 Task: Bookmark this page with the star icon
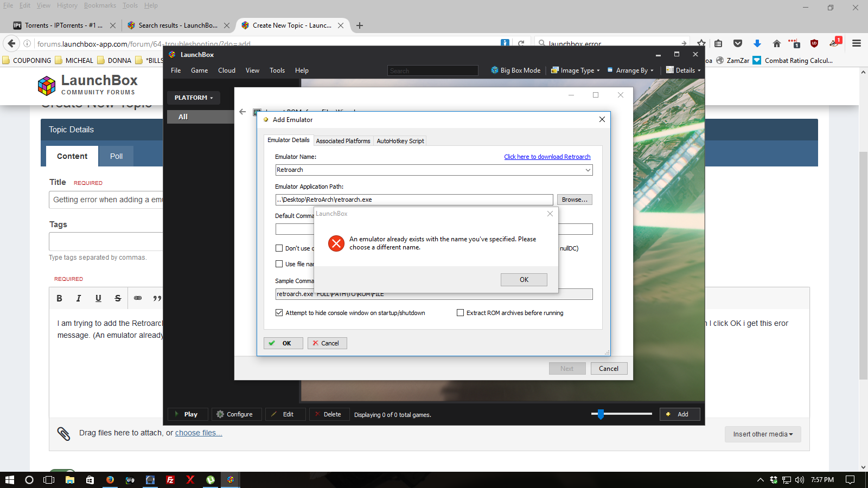pyautogui.click(x=701, y=43)
